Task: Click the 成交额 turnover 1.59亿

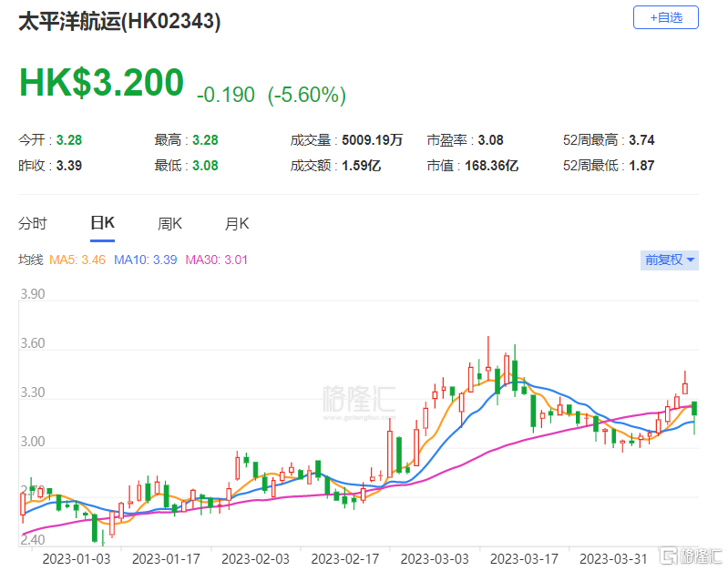Action: pyautogui.click(x=361, y=166)
